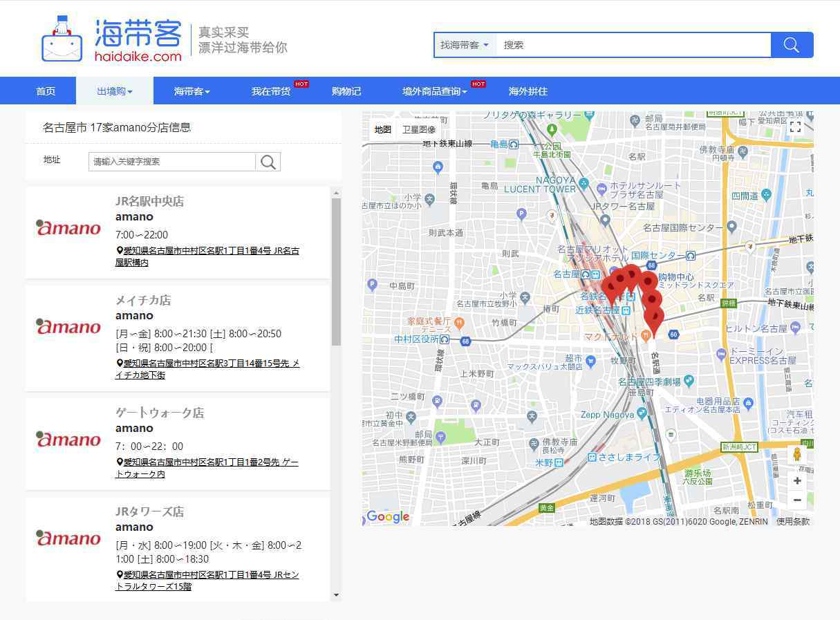Screen dimensions: 840x620
Task: Click the 家庭式餐厅 デニーズ marker
Action: click(460, 323)
